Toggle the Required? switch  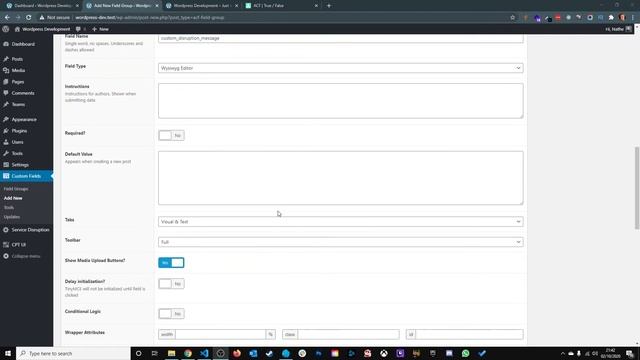tap(171, 136)
